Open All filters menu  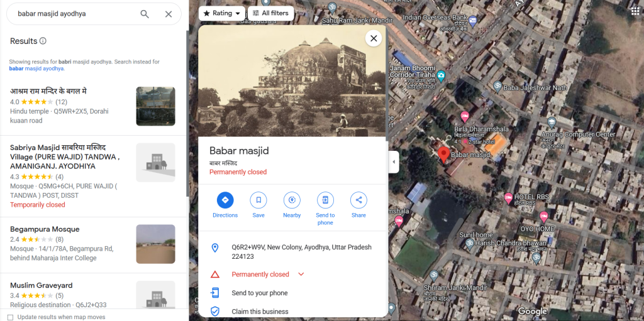click(x=270, y=13)
